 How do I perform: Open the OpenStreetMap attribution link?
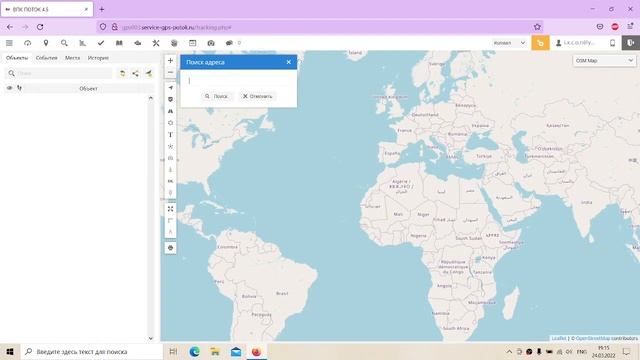pyautogui.click(x=593, y=338)
